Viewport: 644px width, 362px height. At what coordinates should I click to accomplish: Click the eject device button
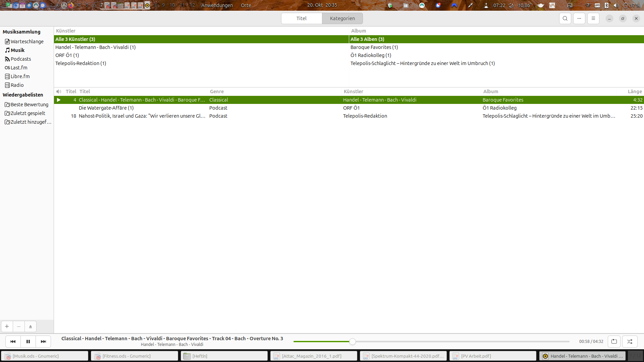tap(31, 326)
